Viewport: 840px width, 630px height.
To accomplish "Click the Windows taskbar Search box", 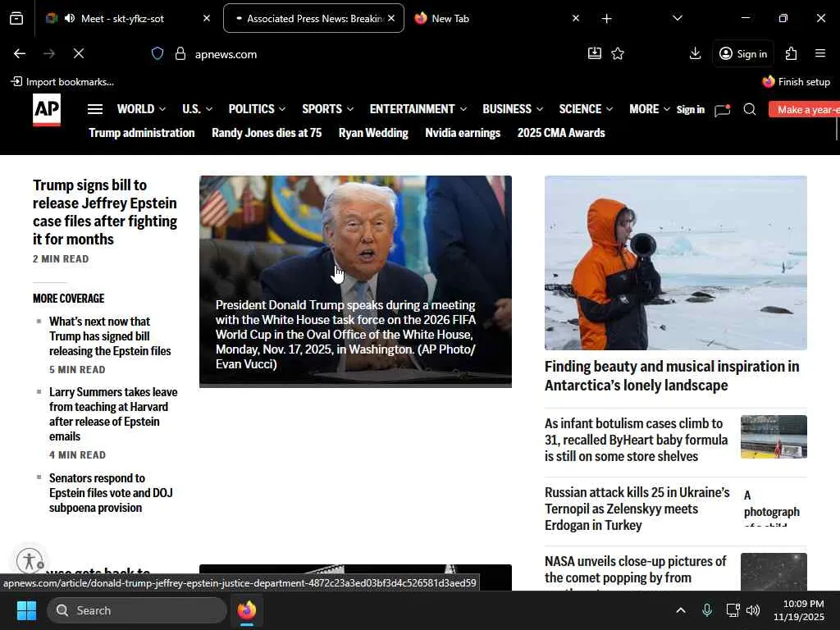I will click(x=137, y=610).
